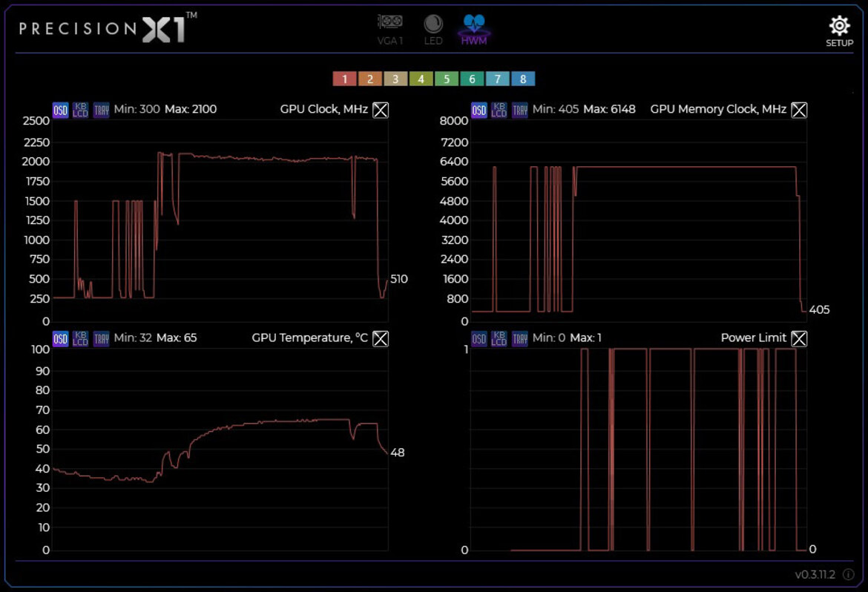Image resolution: width=868 pixels, height=592 pixels.
Task: Click GPU Memory Clock 'Max: 6148' value
Action: coord(610,109)
